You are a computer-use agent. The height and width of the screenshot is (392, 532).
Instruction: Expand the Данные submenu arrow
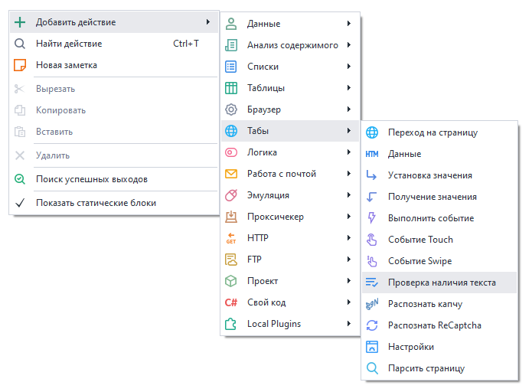pos(349,24)
